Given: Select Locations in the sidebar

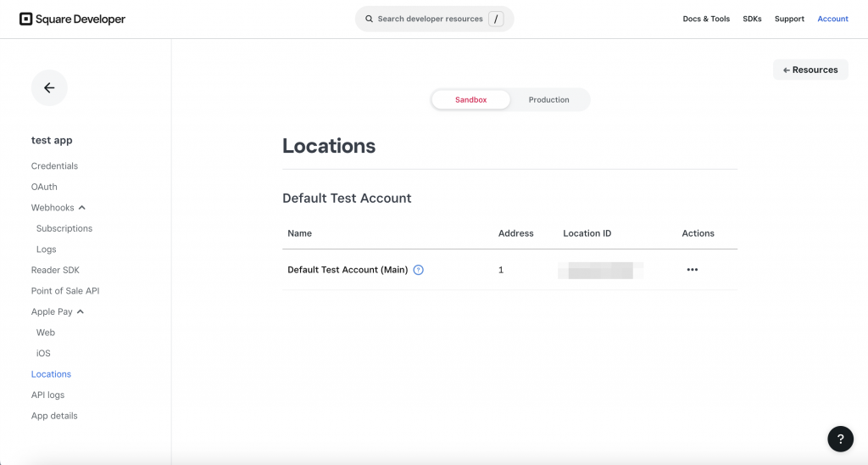Looking at the screenshot, I should [51, 374].
